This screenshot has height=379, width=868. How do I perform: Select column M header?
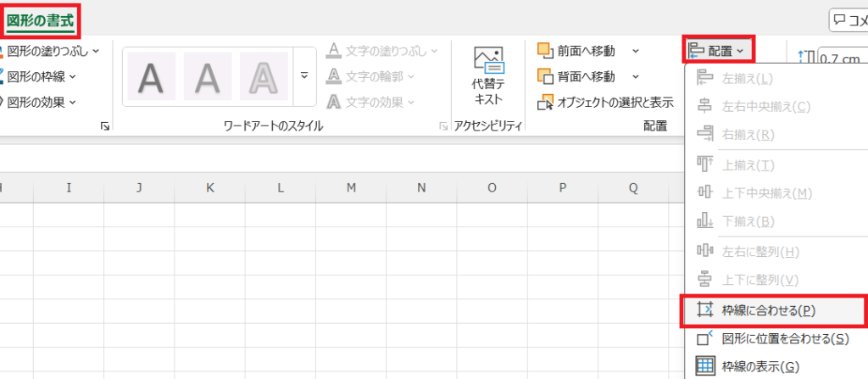351,187
